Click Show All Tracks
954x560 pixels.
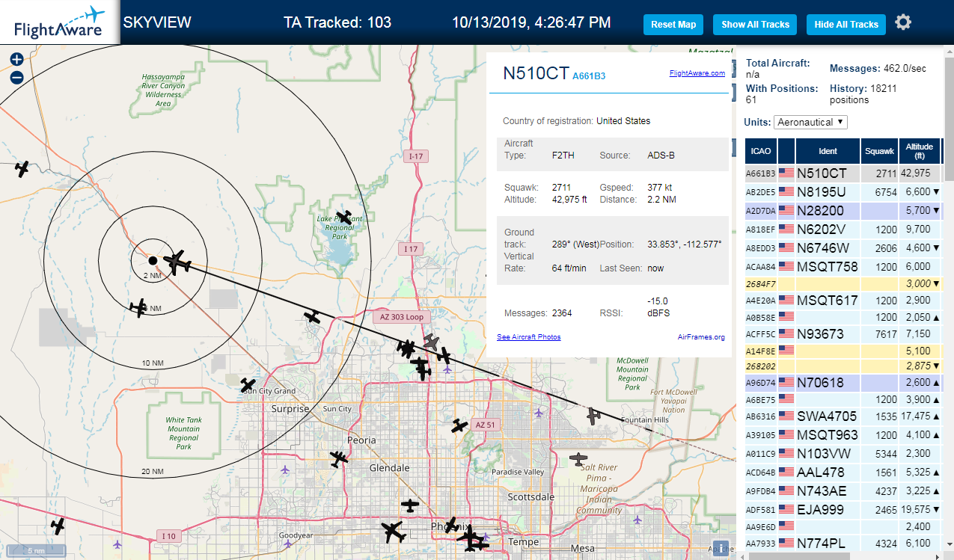(755, 24)
